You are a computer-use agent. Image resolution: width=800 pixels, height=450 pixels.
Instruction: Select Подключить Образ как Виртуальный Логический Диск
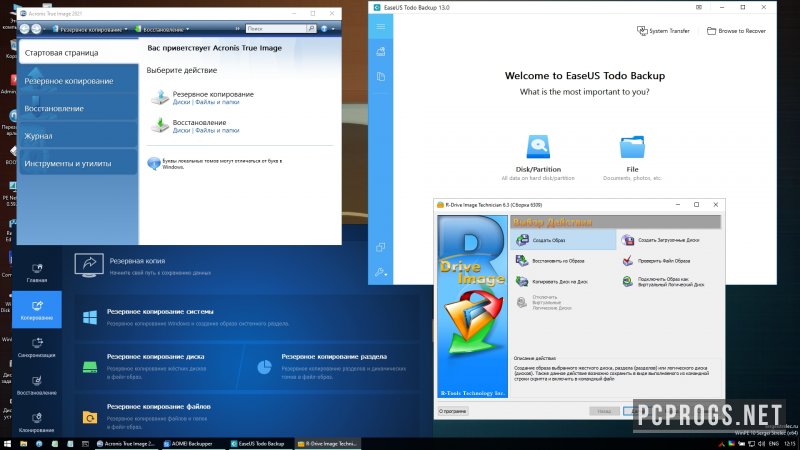(x=663, y=282)
